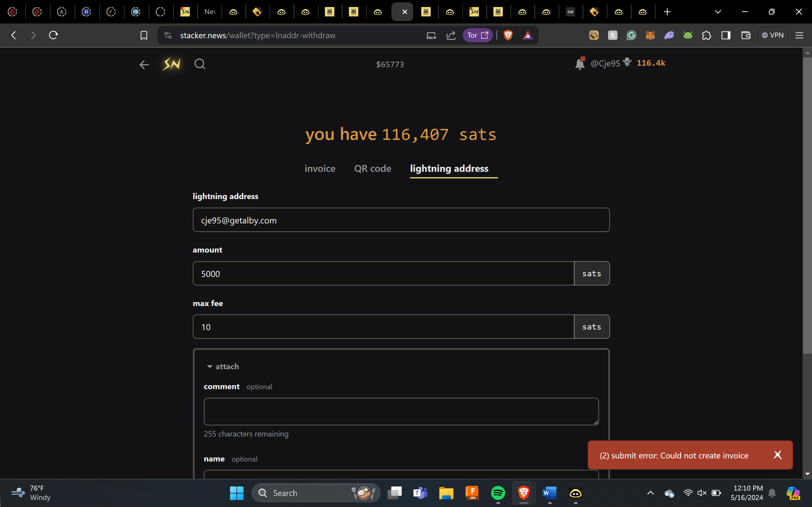This screenshot has width=812, height=507.
Task: Toggle the VPN button
Action: 773,35
